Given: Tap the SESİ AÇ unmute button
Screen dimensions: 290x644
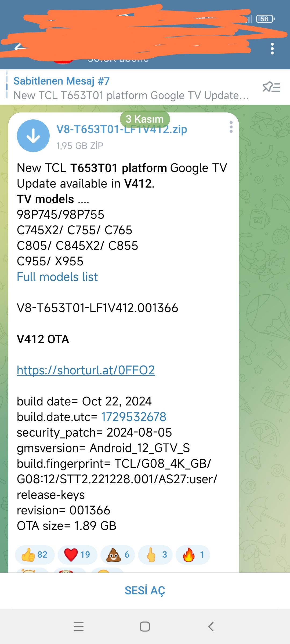Looking at the screenshot, I should tap(145, 591).
